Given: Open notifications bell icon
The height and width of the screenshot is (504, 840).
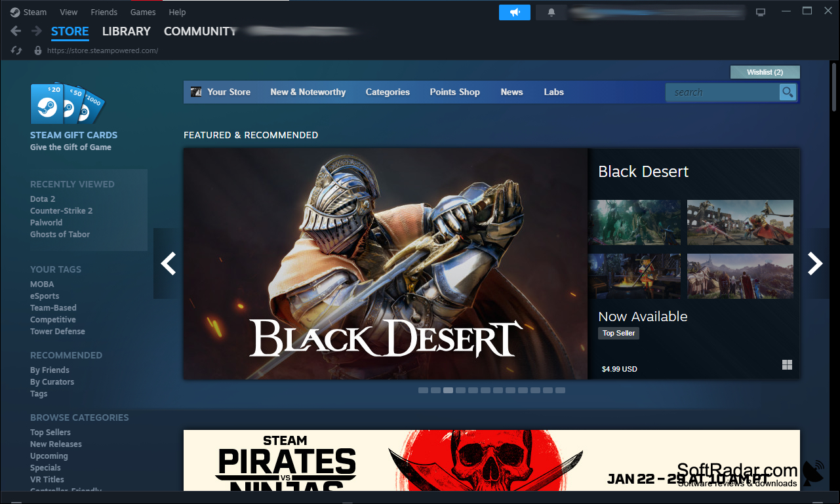Looking at the screenshot, I should pos(551,12).
